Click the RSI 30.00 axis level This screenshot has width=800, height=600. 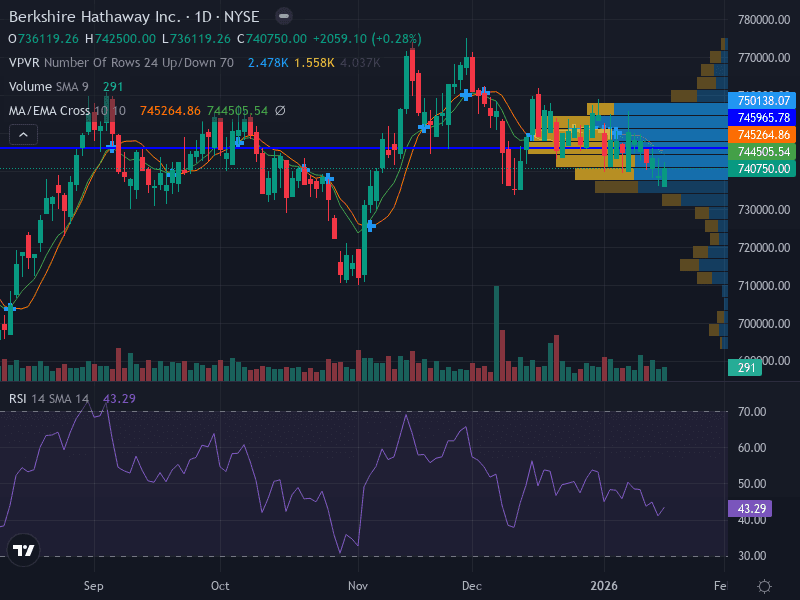point(752,556)
